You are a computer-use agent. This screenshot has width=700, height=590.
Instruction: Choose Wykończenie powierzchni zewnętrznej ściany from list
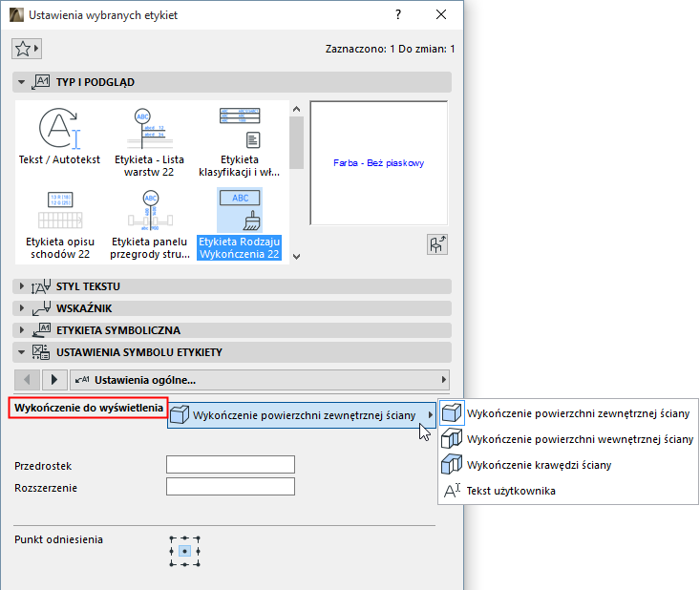[x=568, y=413]
